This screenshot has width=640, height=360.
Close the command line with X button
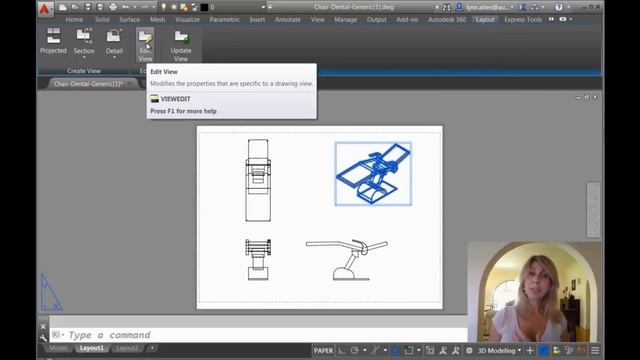pyautogui.click(x=43, y=327)
